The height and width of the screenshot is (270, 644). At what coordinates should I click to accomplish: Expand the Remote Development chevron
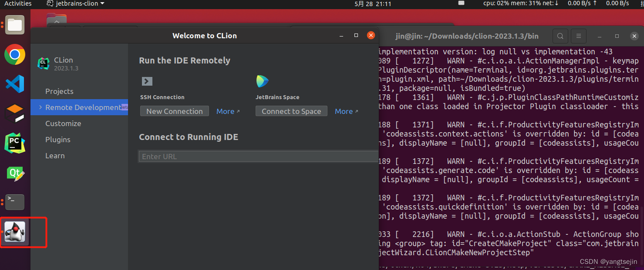[x=40, y=107]
